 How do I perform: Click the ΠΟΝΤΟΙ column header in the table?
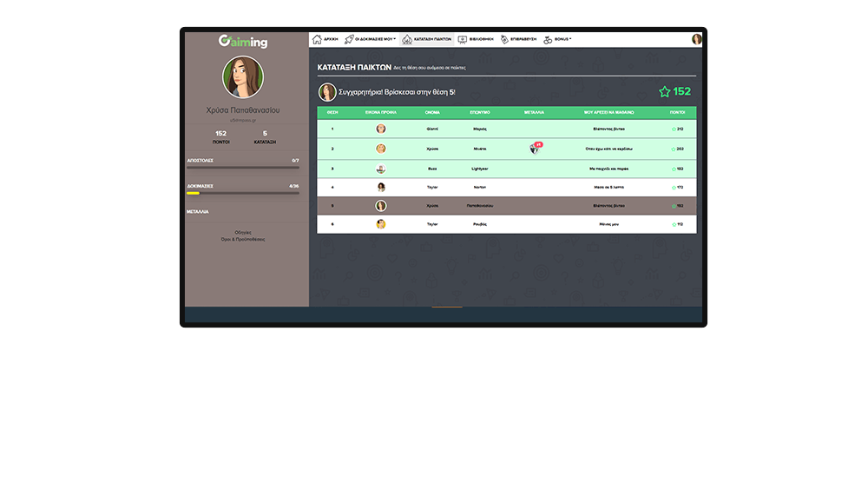tap(678, 113)
